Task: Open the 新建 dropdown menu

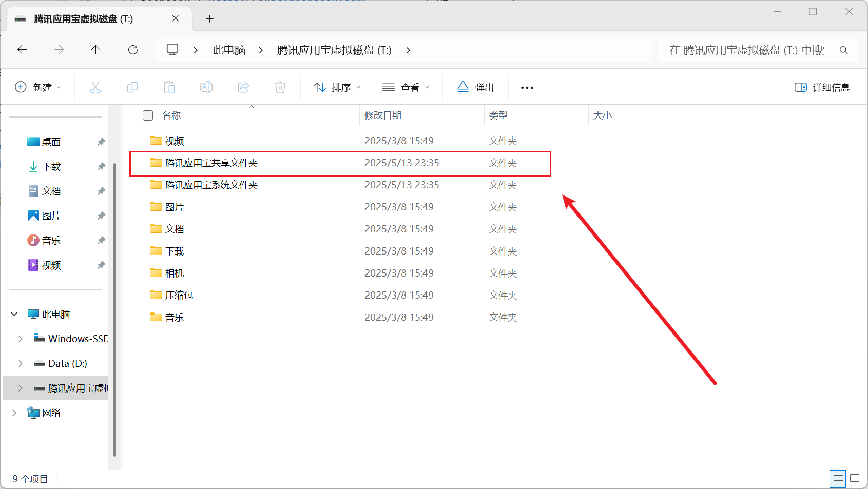Action: click(38, 88)
